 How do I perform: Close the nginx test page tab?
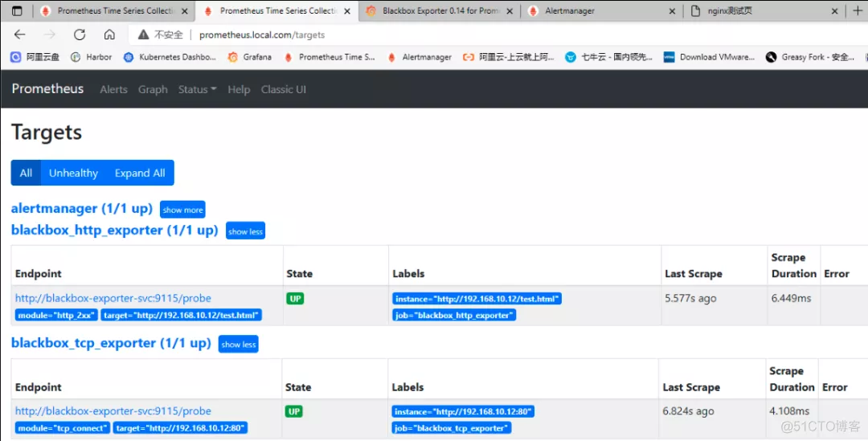tap(835, 11)
